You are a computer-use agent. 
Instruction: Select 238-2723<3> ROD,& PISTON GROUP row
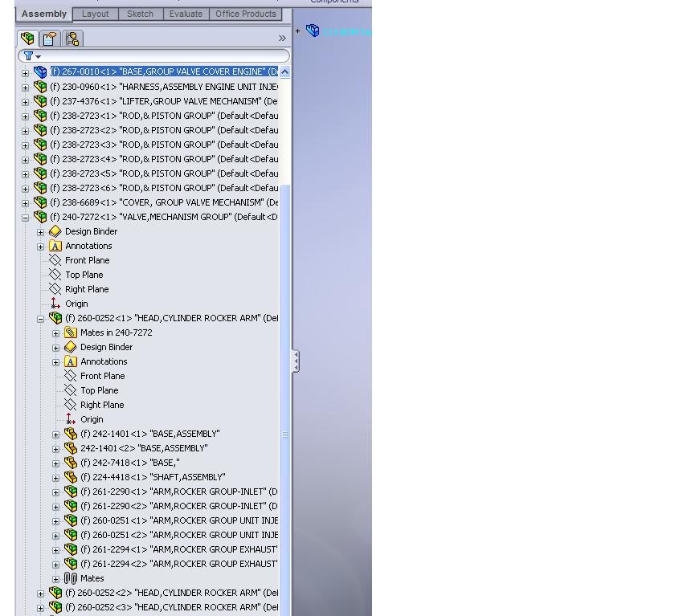coord(164,145)
